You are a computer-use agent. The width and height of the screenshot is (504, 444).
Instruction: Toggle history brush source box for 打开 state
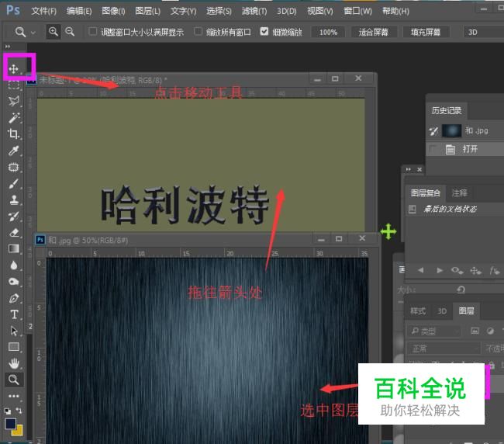coord(433,149)
